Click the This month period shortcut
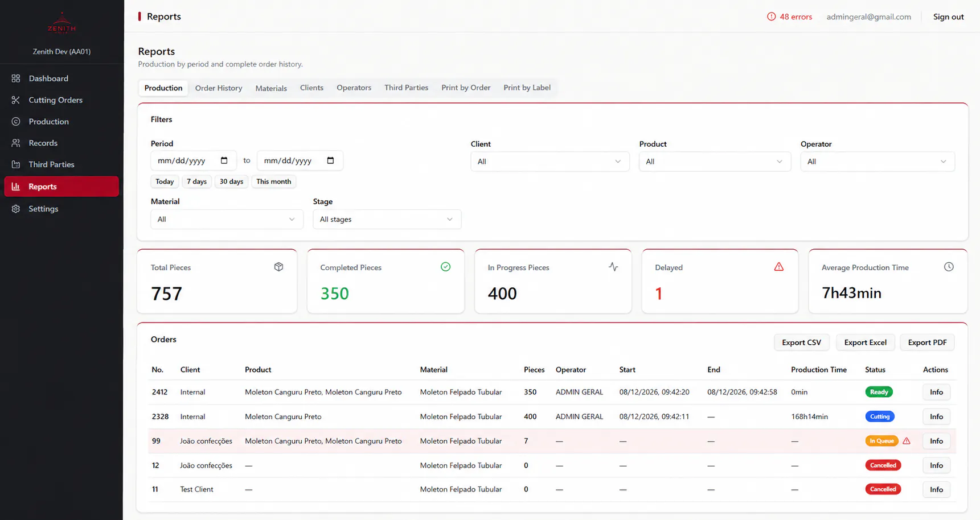The image size is (980, 520). [273, 181]
